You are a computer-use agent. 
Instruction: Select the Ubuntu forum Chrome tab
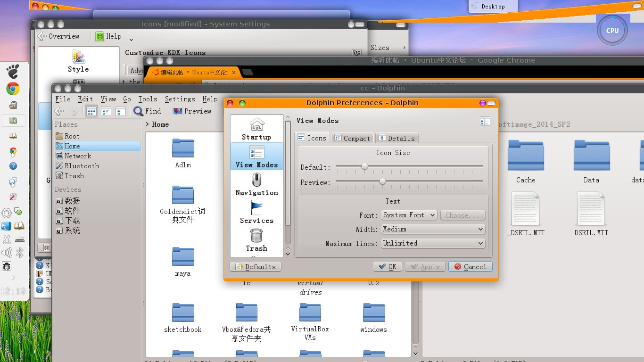193,73
